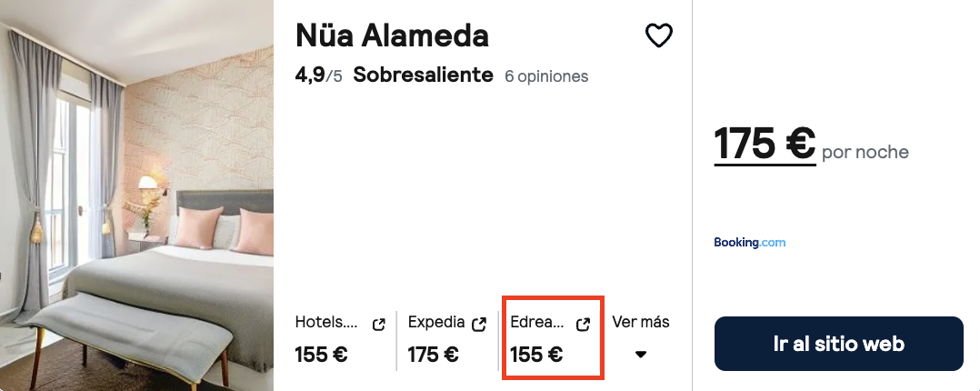980x391 pixels.
Task: Click the Sobresaliente rating label
Action: (423, 75)
